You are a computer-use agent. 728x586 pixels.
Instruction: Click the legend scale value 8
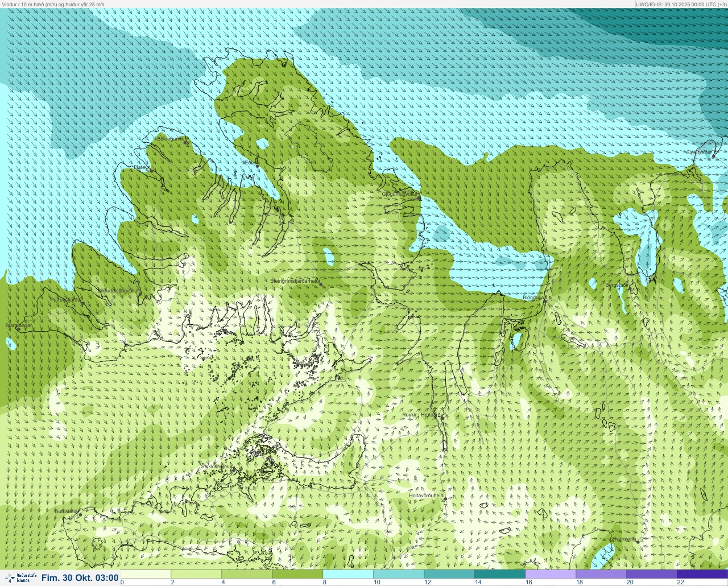[x=324, y=582]
